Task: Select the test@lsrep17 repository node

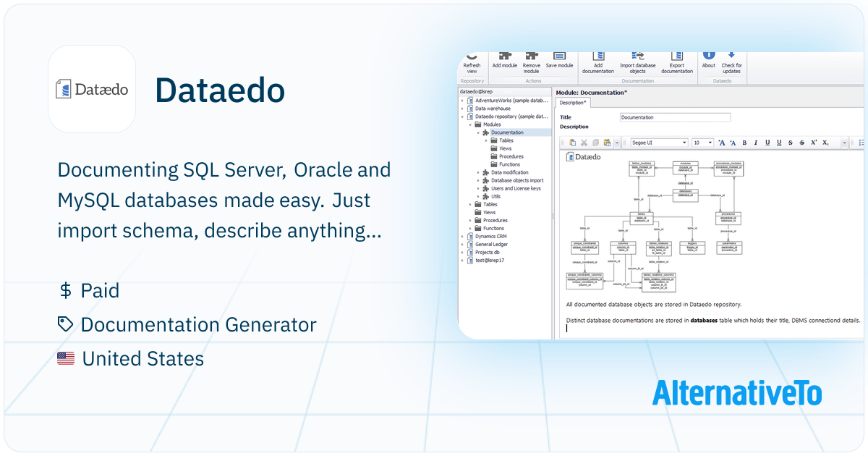Action: (x=490, y=260)
